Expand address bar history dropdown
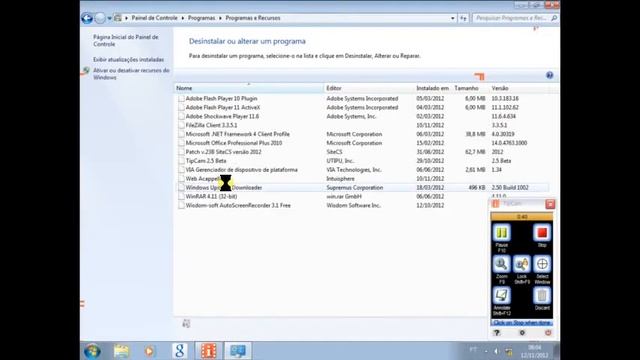Viewport: 640px width, 360px height. point(452,18)
